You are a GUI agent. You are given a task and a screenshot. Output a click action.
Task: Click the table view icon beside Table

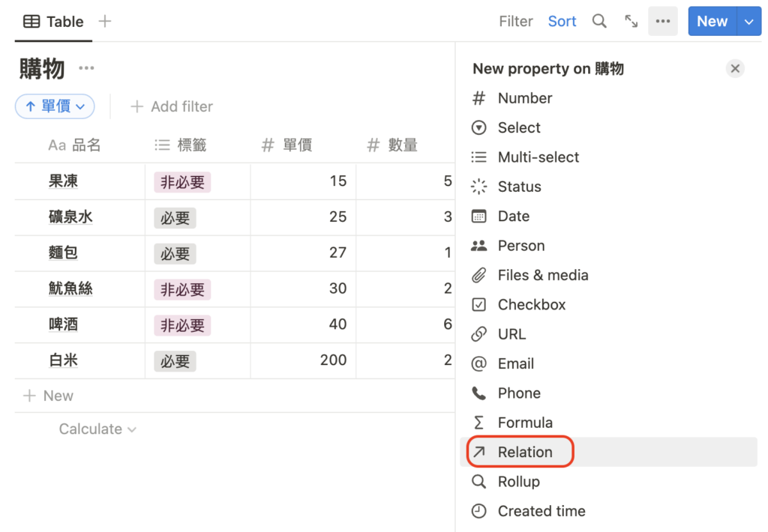click(x=31, y=21)
